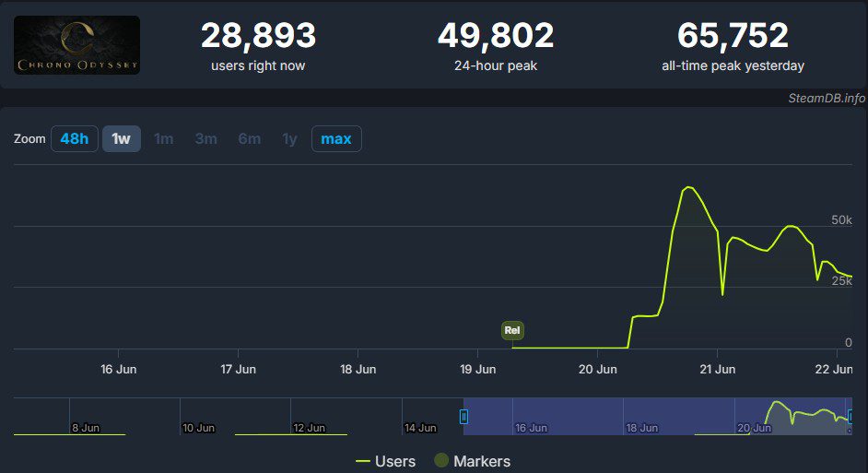Select the 1m zoom option
Image resolution: width=868 pixels, height=473 pixels.
coord(163,139)
